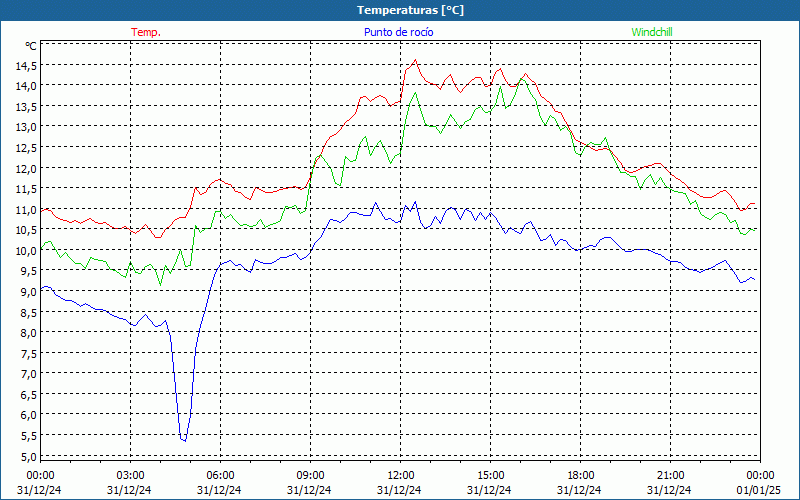Click the "01/01/25" date label on x-axis
The width and height of the screenshot is (800, 500).
(x=759, y=490)
